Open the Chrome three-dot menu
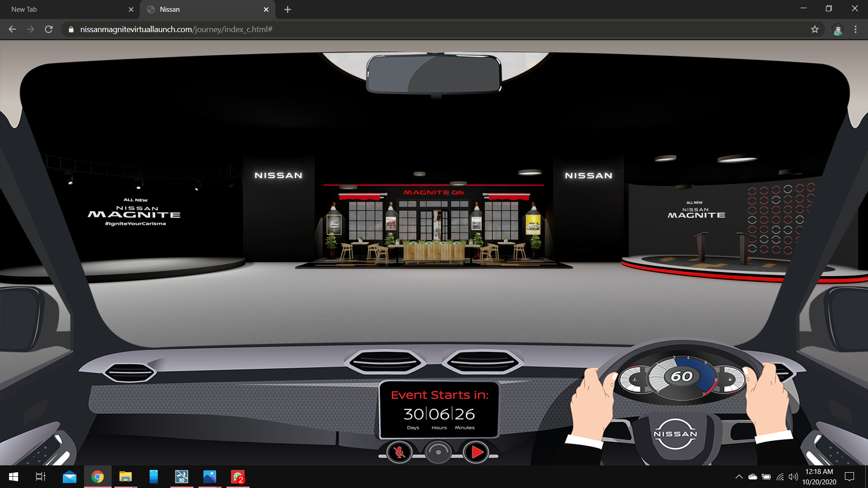Viewport: 868px width, 488px height. [x=855, y=29]
